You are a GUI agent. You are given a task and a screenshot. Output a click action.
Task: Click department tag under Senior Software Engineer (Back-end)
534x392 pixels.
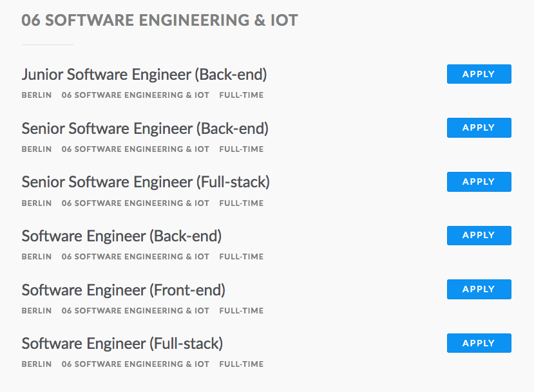pyautogui.click(x=135, y=149)
